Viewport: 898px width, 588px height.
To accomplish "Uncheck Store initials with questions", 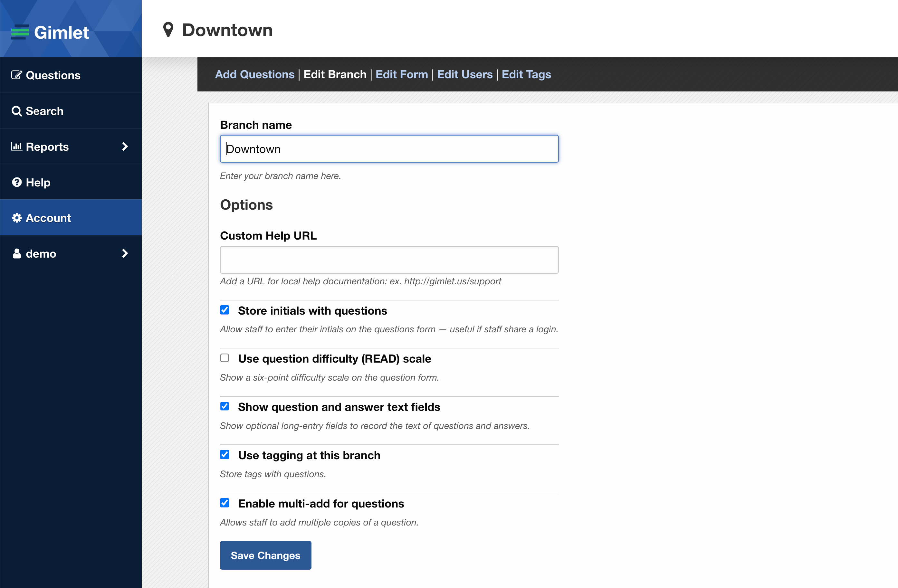I will click(x=224, y=310).
